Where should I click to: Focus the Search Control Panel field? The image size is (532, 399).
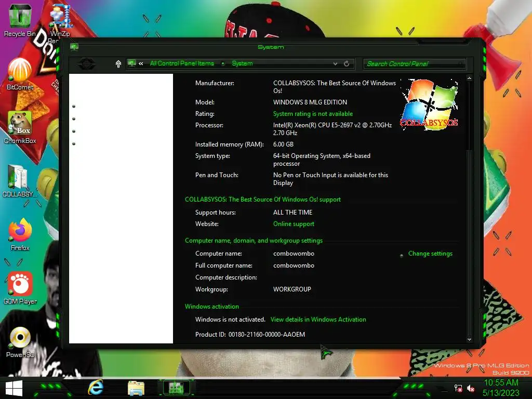click(414, 64)
